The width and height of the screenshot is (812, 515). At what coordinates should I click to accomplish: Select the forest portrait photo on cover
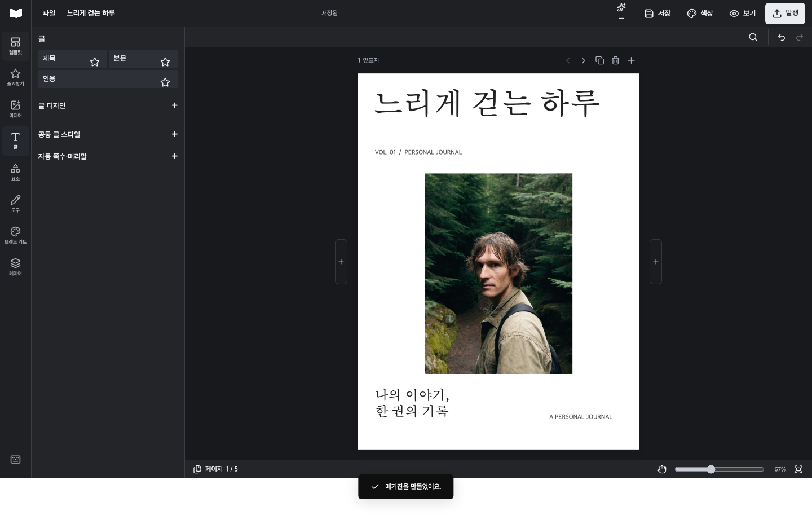pos(498,274)
